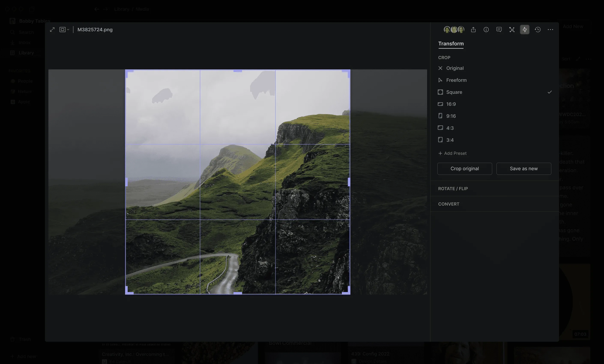This screenshot has height=364, width=604.
Task: Click the M3825724.png filename
Action: coord(95,30)
